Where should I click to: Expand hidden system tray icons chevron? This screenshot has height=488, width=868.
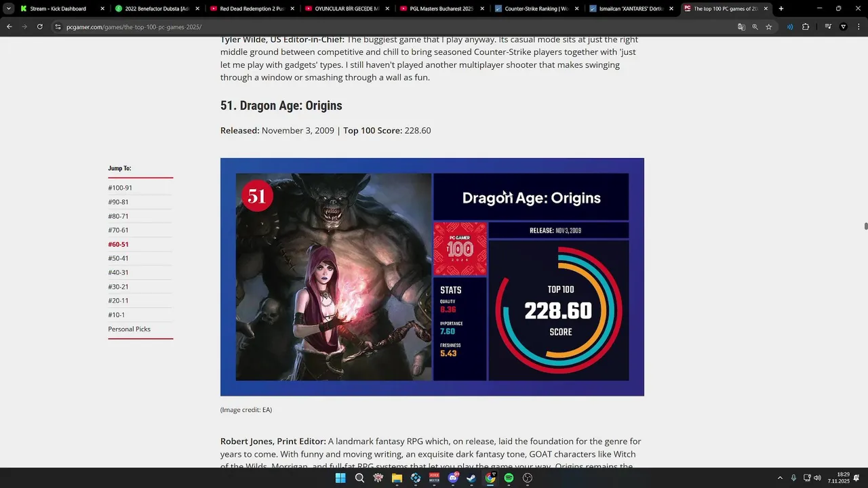780,478
